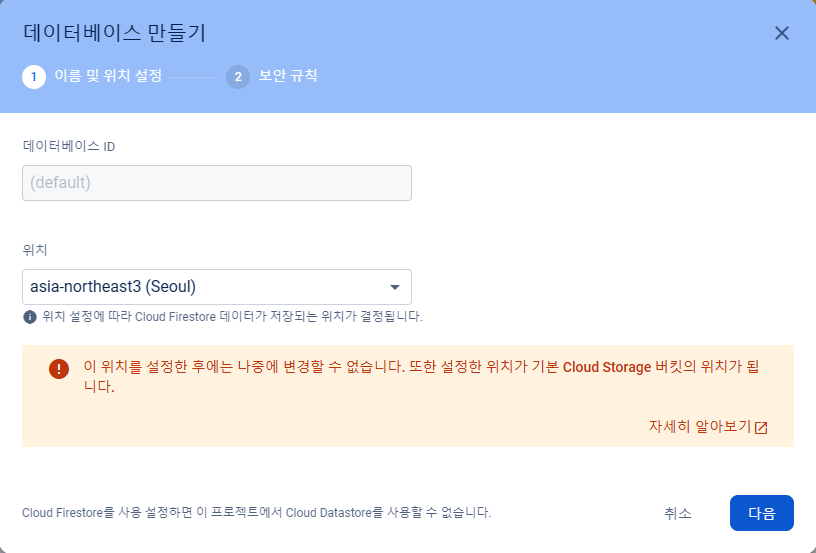
Task: Click the footer note about Cloud Datastore
Action: pyautogui.click(x=257, y=512)
